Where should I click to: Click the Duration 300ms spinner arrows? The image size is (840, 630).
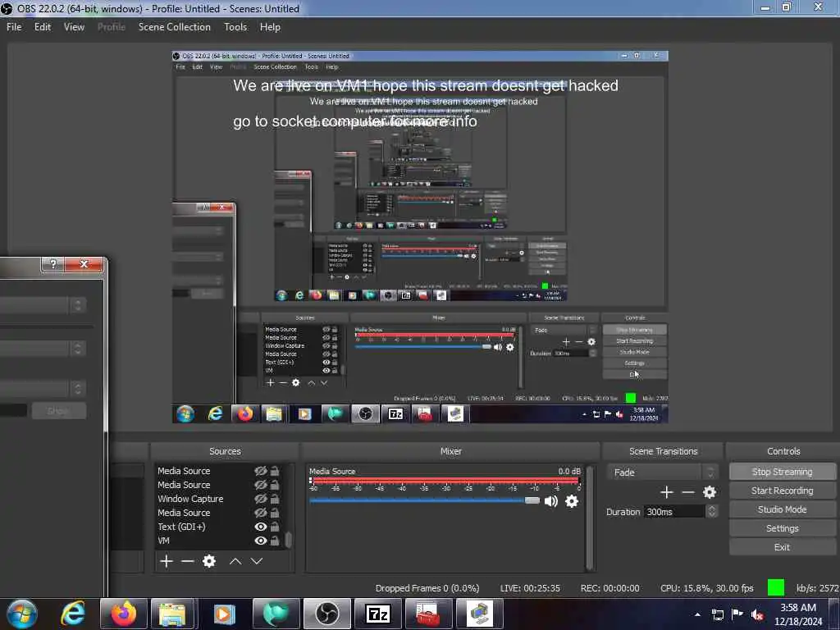pyautogui.click(x=711, y=512)
